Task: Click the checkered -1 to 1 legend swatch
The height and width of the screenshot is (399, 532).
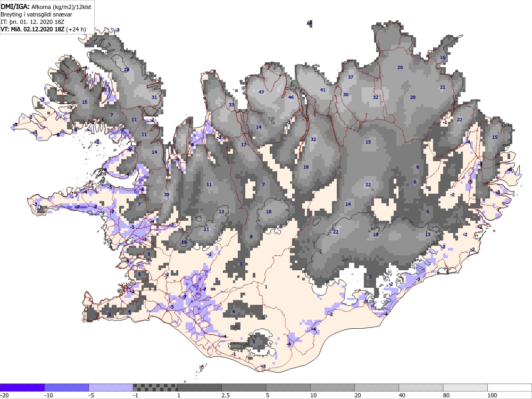Action: point(155,387)
